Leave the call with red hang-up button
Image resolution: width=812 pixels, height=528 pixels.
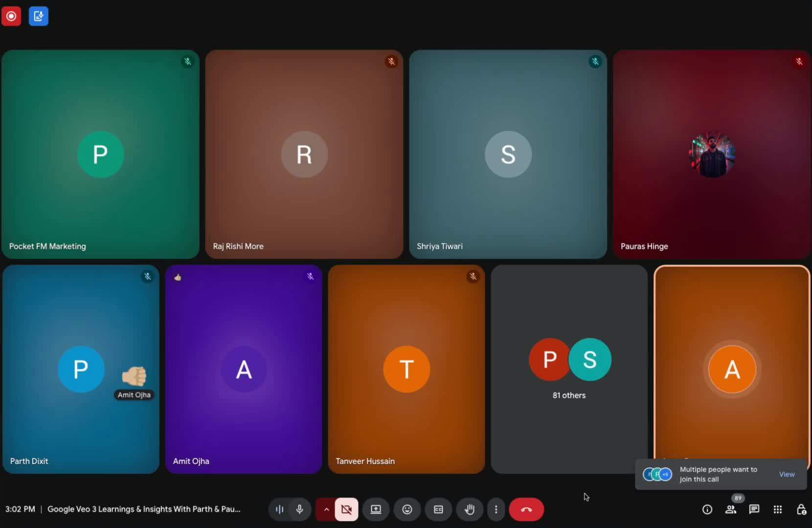tap(526, 509)
